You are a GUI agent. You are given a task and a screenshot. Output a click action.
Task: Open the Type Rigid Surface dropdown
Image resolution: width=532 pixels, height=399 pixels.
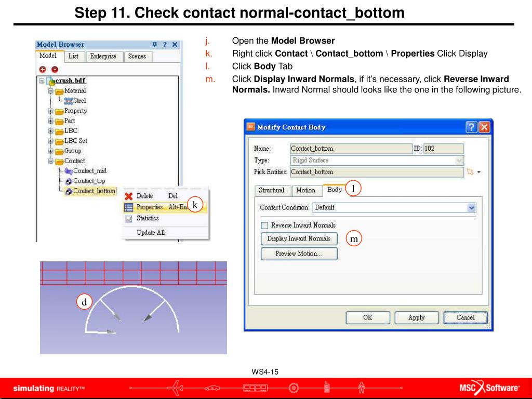pyautogui.click(x=459, y=160)
